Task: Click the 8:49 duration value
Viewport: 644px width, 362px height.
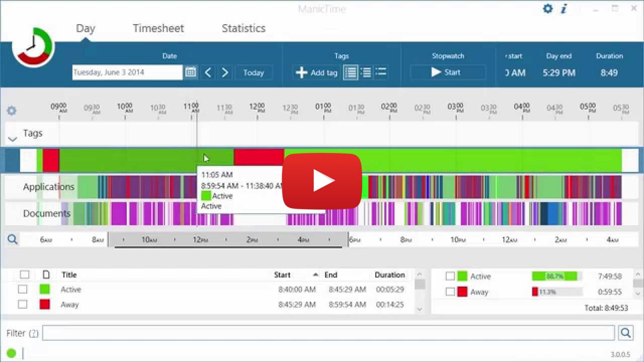Action: [609, 73]
